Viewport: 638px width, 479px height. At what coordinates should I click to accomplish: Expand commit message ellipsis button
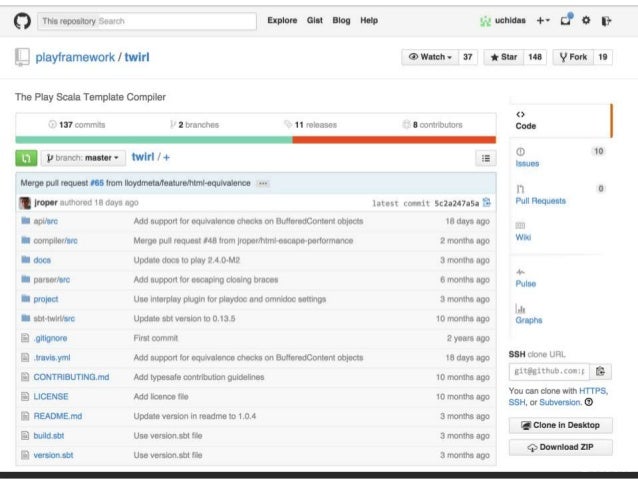263,184
